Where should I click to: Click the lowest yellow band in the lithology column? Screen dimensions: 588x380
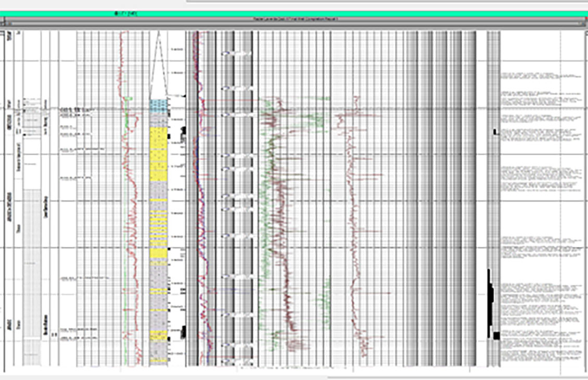(158, 360)
